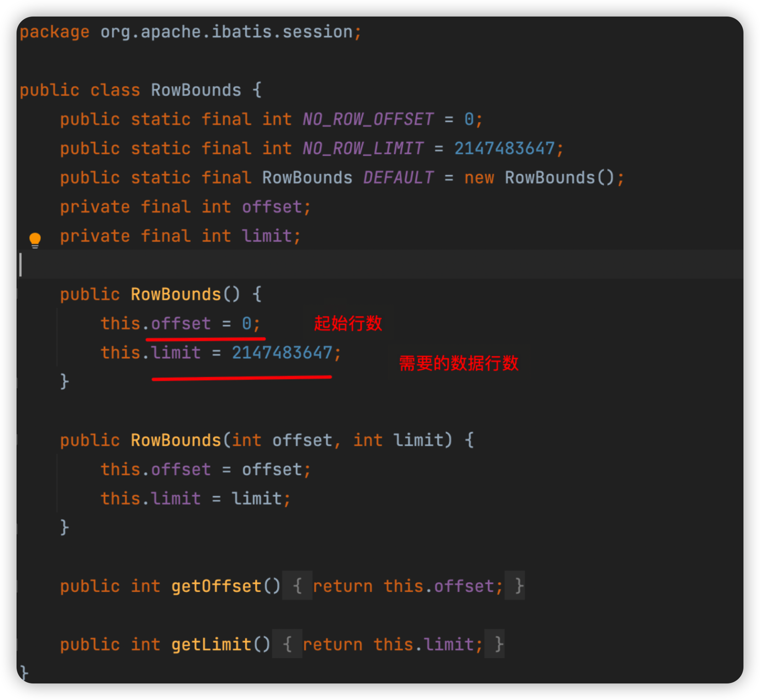This screenshot has width=760, height=700.
Task: Click 2147483647 in this.limit assignment
Action: point(282,353)
